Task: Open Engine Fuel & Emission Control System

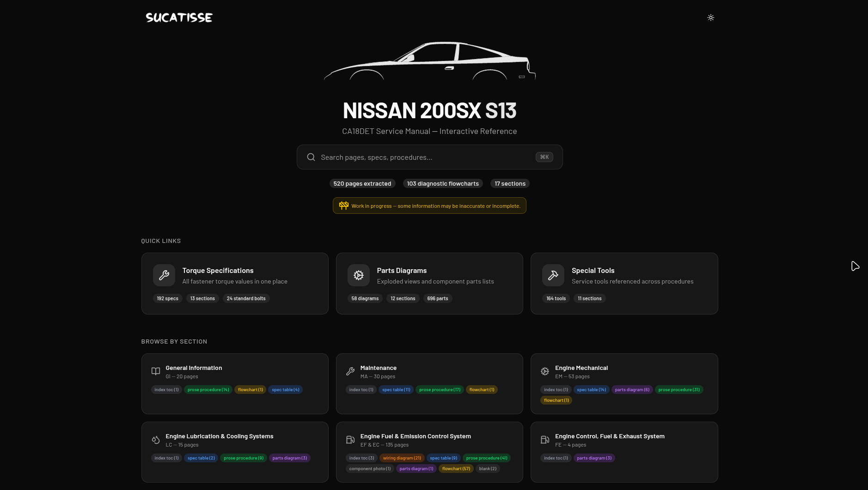Action: 429,452
